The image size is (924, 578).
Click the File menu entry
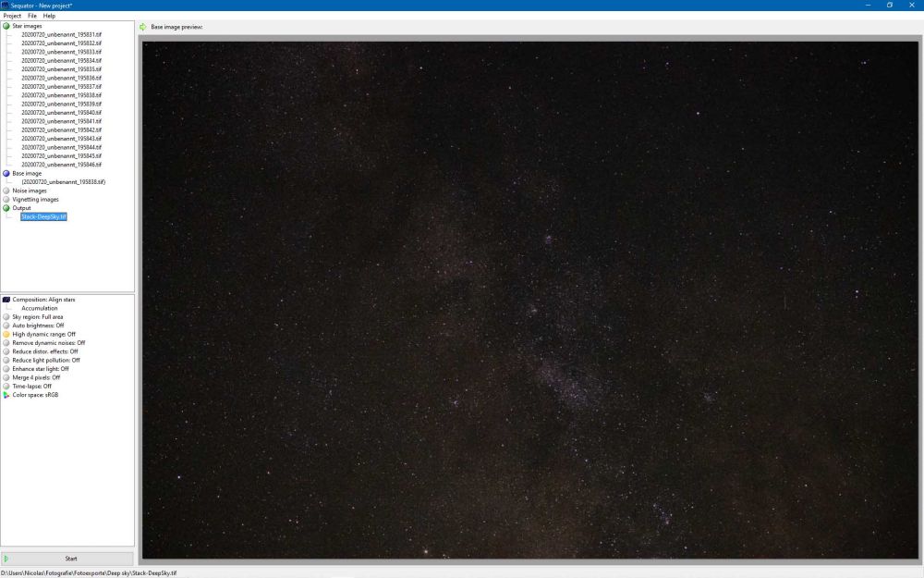[31, 16]
